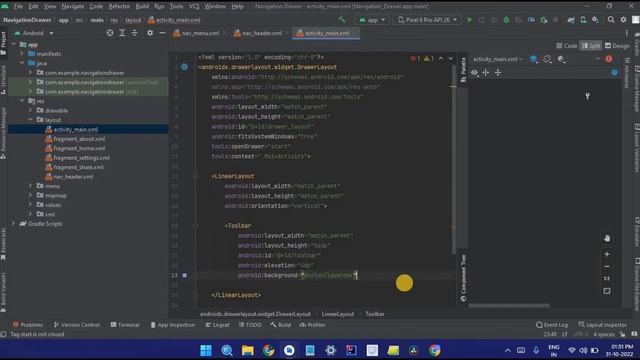Open Search Everywhere magnifier icon

coord(611,20)
